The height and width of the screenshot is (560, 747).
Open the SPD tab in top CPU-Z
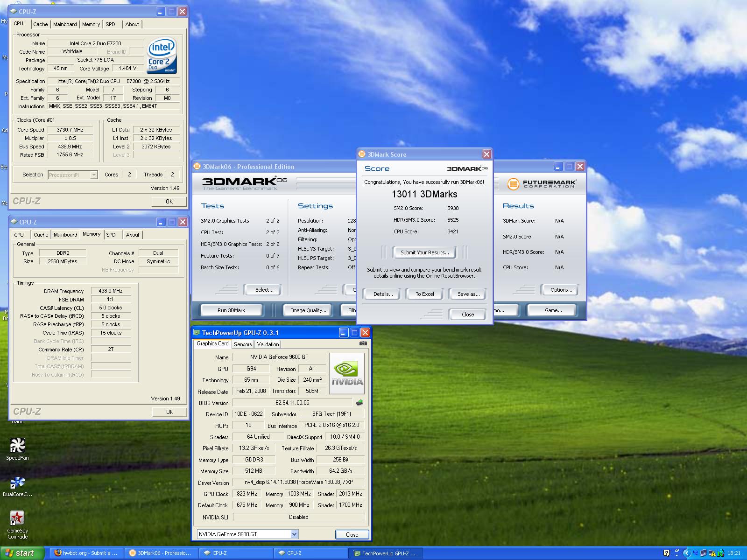[110, 24]
